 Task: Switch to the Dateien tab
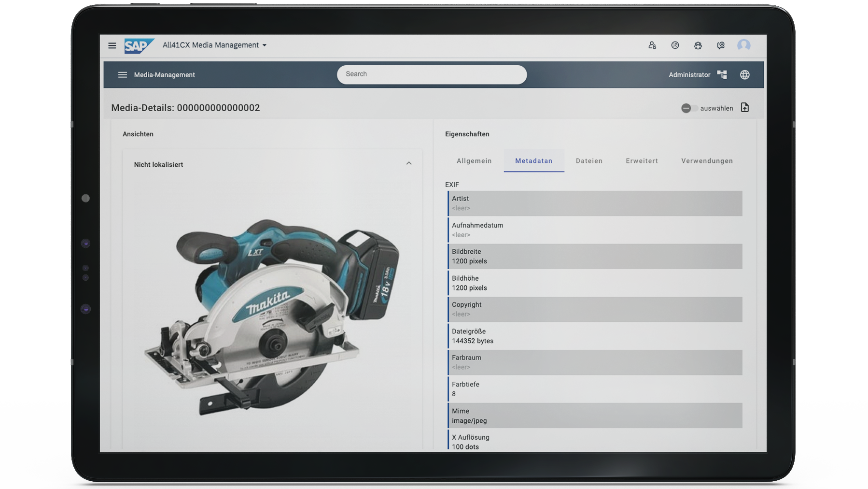[589, 161]
